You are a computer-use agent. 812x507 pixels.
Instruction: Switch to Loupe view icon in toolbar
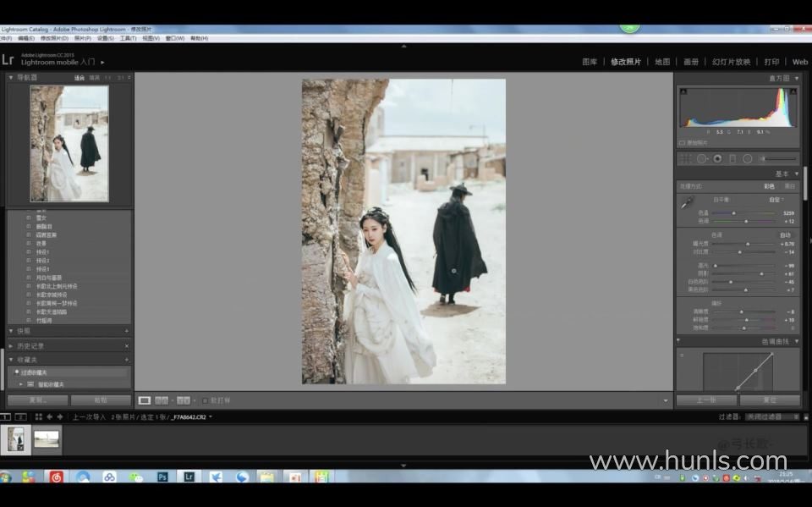(x=145, y=400)
